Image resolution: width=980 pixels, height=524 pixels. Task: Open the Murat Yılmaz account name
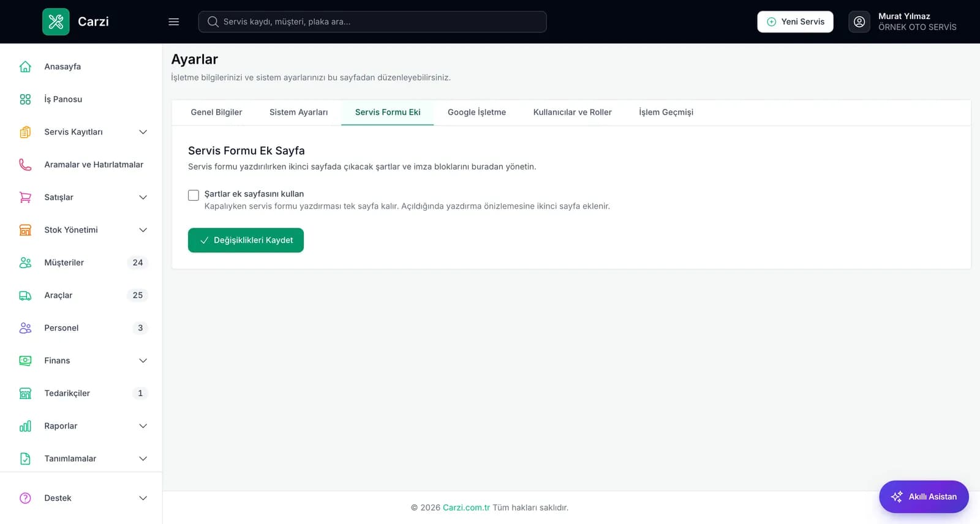pos(904,17)
